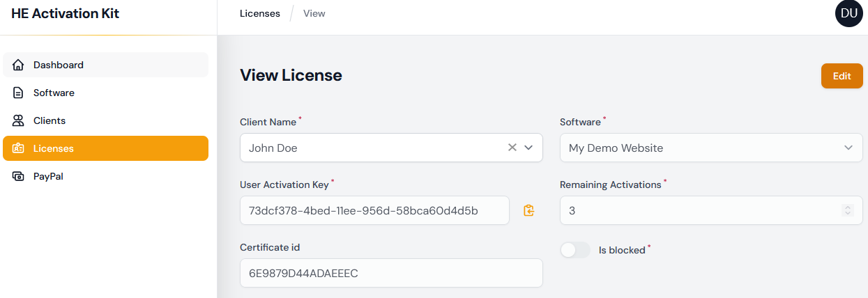
Task: Adjust Remaining Activations stepper arrows
Action: [847, 210]
